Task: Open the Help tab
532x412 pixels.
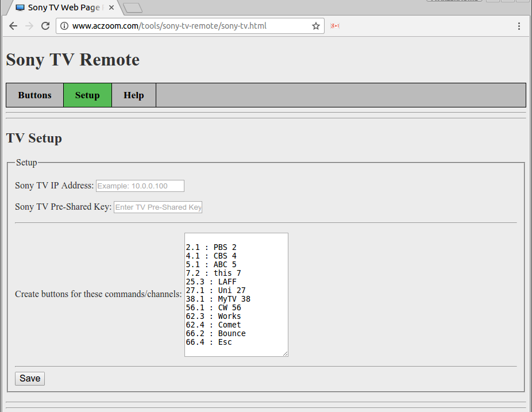Action: click(134, 95)
